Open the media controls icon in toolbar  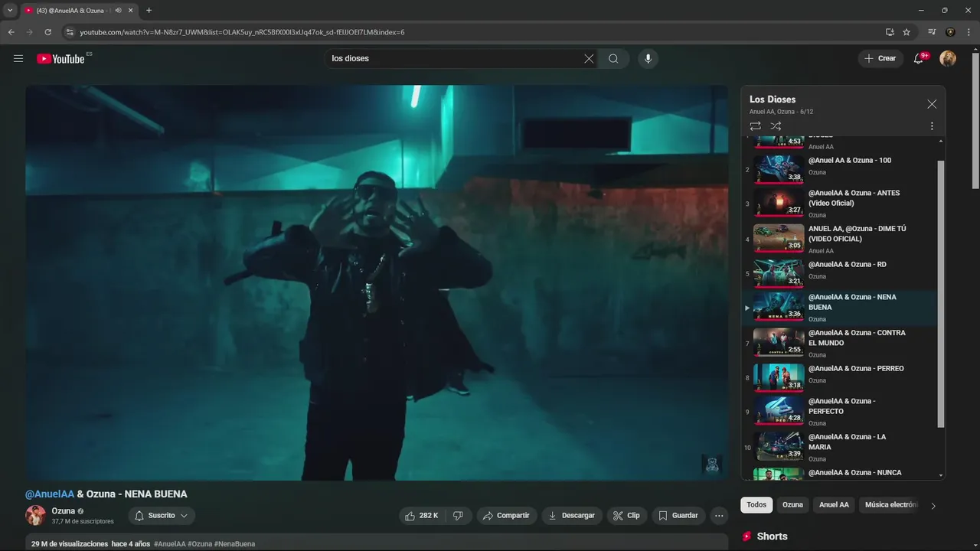point(932,32)
